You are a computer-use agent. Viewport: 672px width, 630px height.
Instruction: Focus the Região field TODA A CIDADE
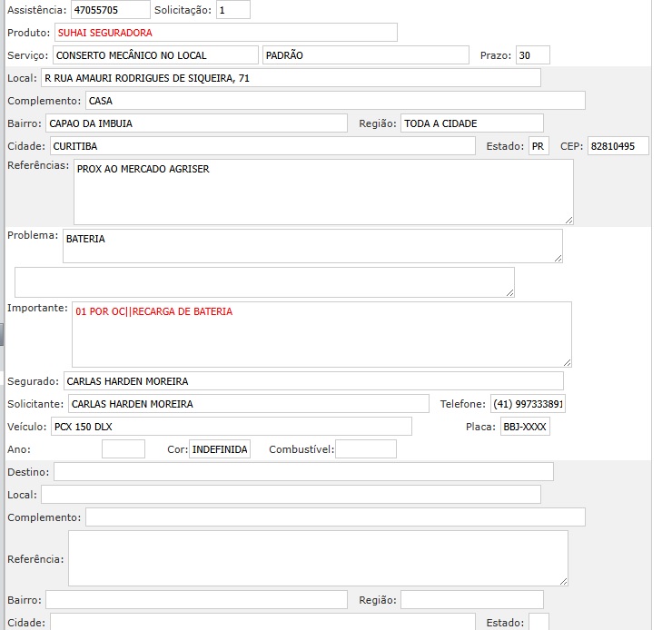[x=471, y=123]
